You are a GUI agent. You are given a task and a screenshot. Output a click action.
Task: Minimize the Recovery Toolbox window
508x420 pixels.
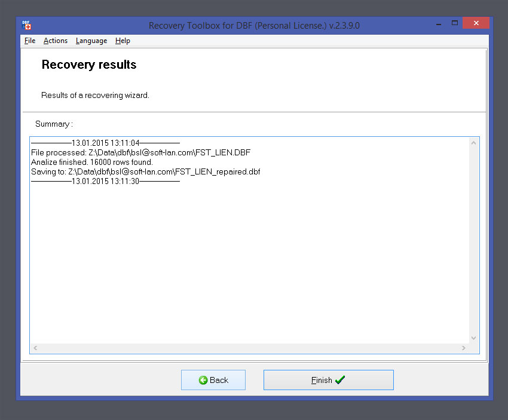coord(439,23)
